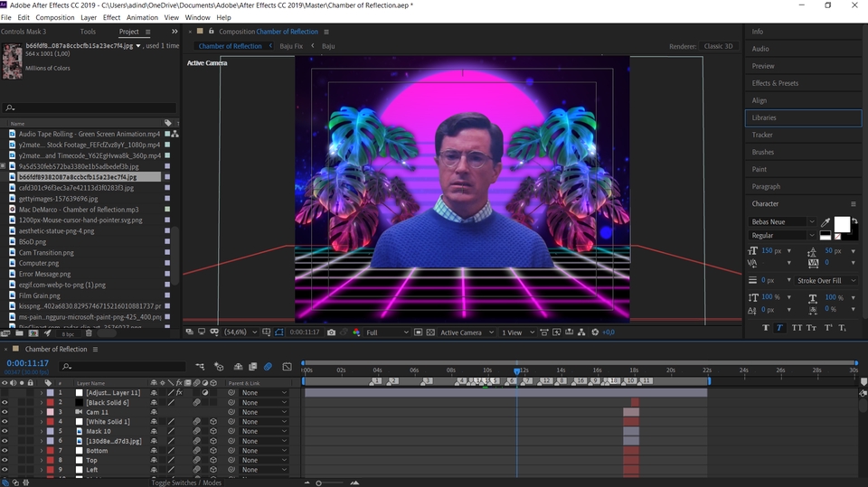This screenshot has height=487, width=868.
Task: Open Always Preview This View icon
Action: pyautogui.click(x=190, y=332)
